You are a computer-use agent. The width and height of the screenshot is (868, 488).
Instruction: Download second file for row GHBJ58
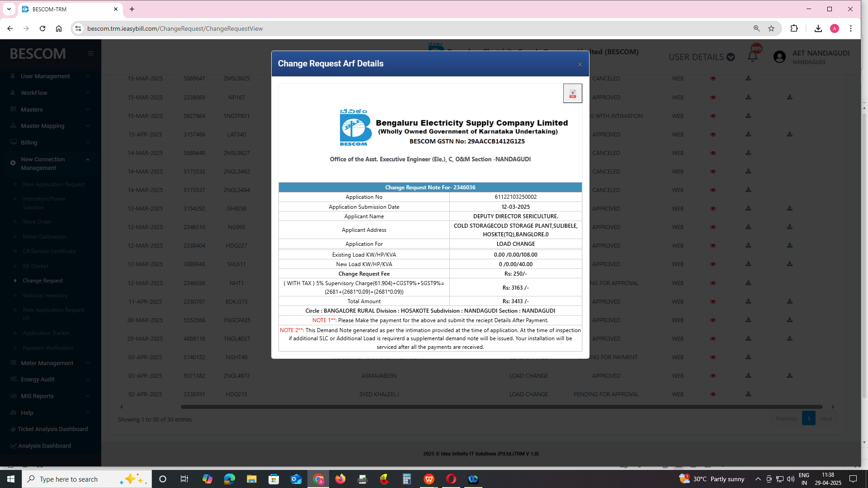click(x=789, y=208)
